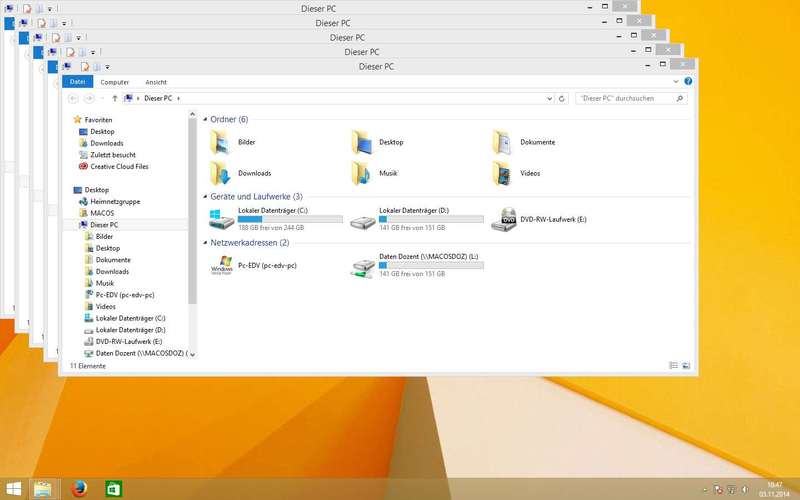Image resolution: width=800 pixels, height=500 pixels.
Task: Collapse the Geräte und Laufwerke group
Action: [x=206, y=197]
